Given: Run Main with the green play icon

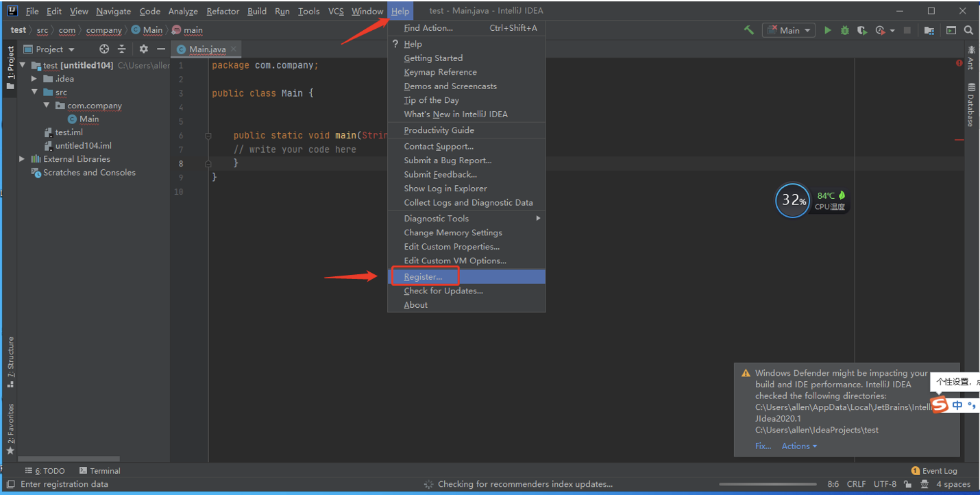Looking at the screenshot, I should (x=828, y=30).
